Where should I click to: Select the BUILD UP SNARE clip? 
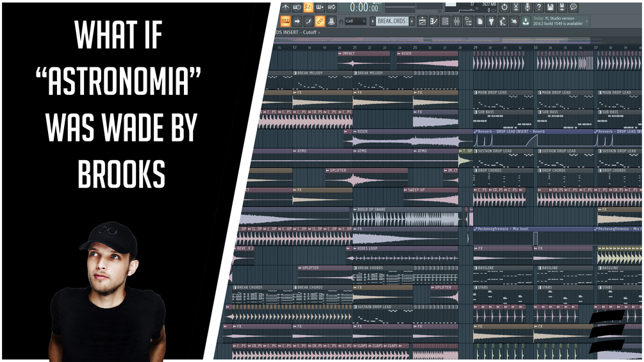coord(408,217)
